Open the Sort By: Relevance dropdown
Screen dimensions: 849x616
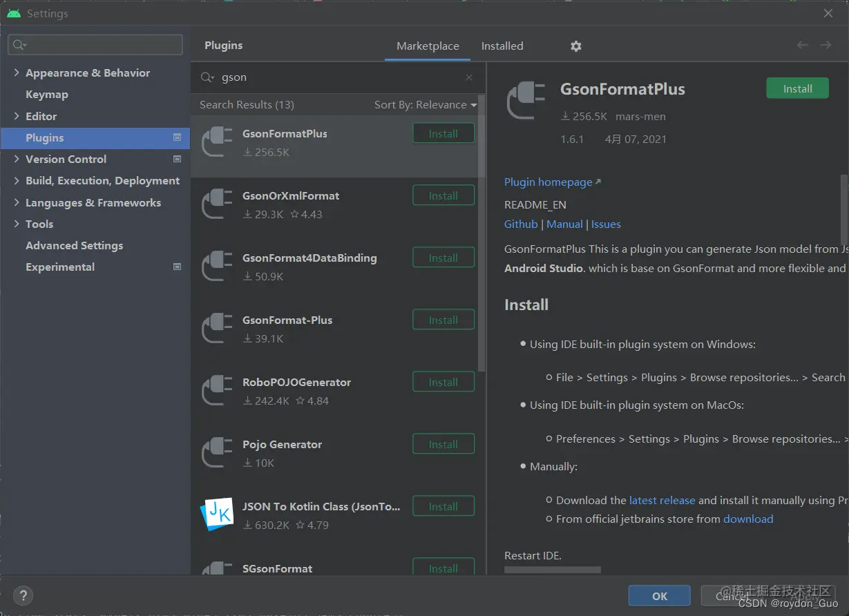tap(426, 105)
